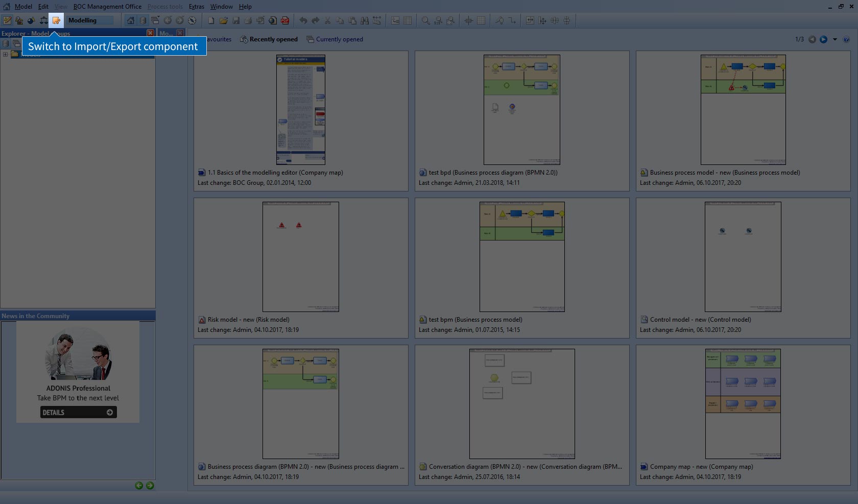Click the blue help question icon
Screen dimensions: 858x504
point(846,39)
